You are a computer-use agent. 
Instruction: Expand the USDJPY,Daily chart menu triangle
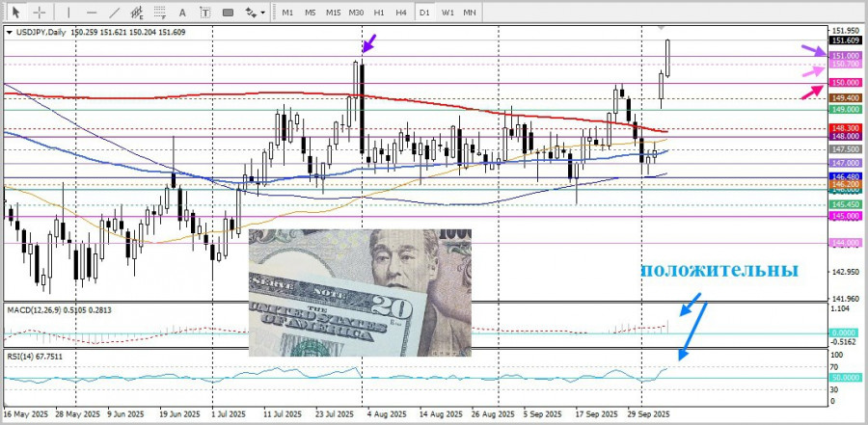point(9,32)
